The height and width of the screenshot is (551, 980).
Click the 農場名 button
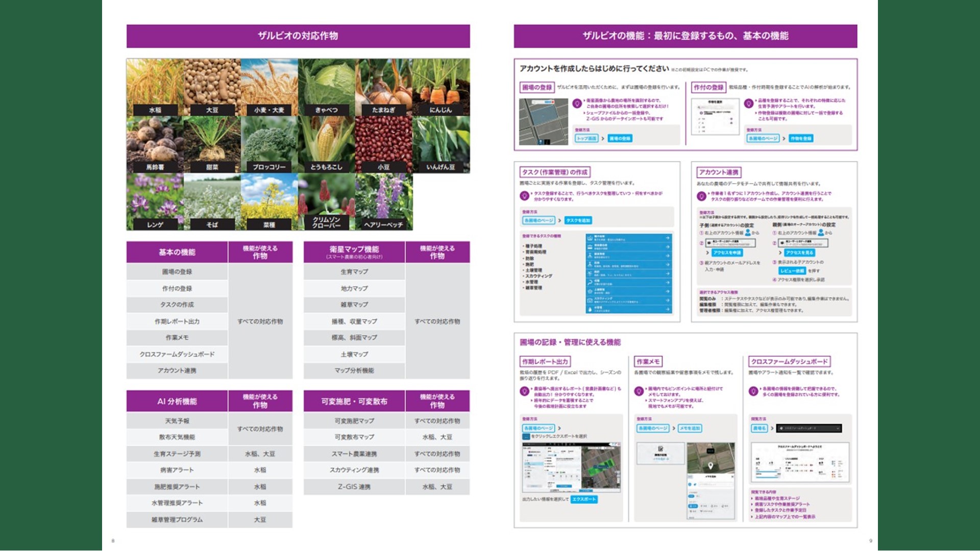tap(759, 428)
